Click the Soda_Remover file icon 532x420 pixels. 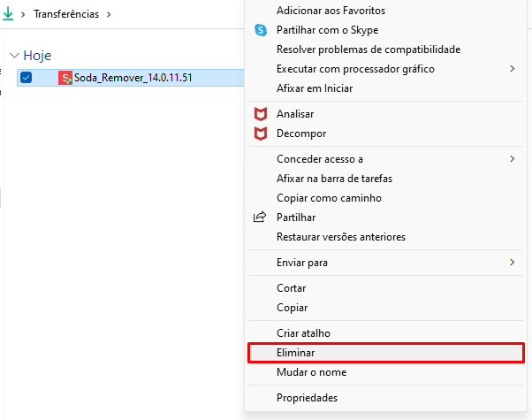(x=65, y=78)
